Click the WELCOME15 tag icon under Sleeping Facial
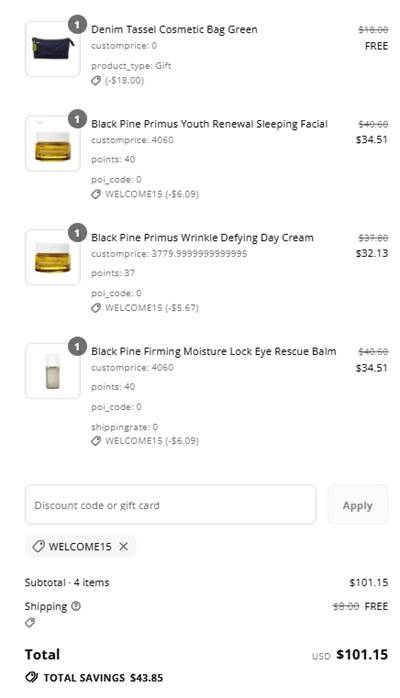This screenshot has height=698, width=400. pyautogui.click(x=96, y=194)
